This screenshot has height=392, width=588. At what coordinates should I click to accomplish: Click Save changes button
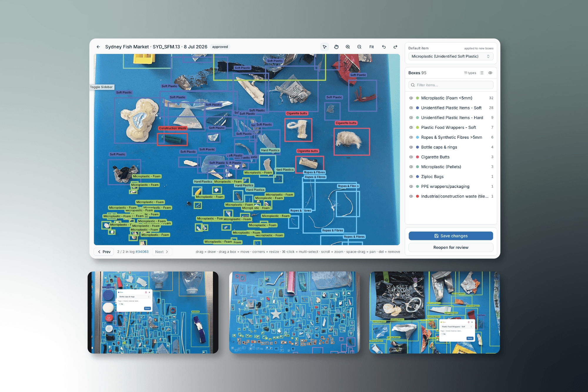[451, 236]
